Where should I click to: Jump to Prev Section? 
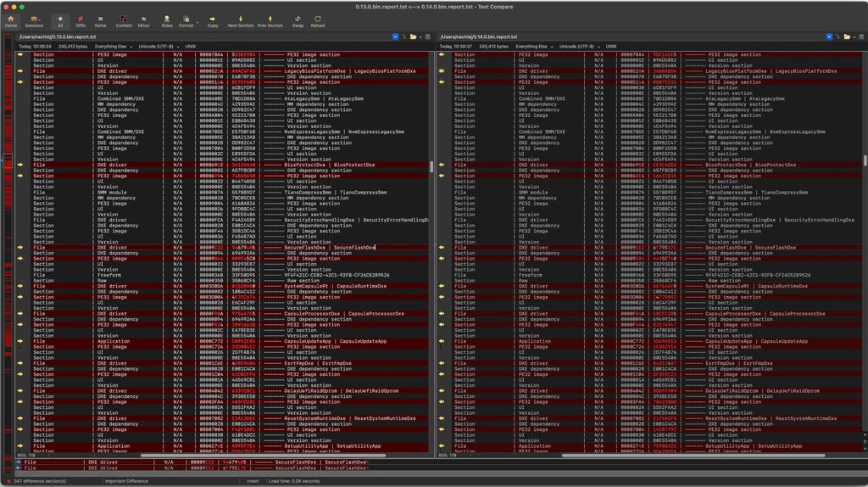click(x=270, y=21)
